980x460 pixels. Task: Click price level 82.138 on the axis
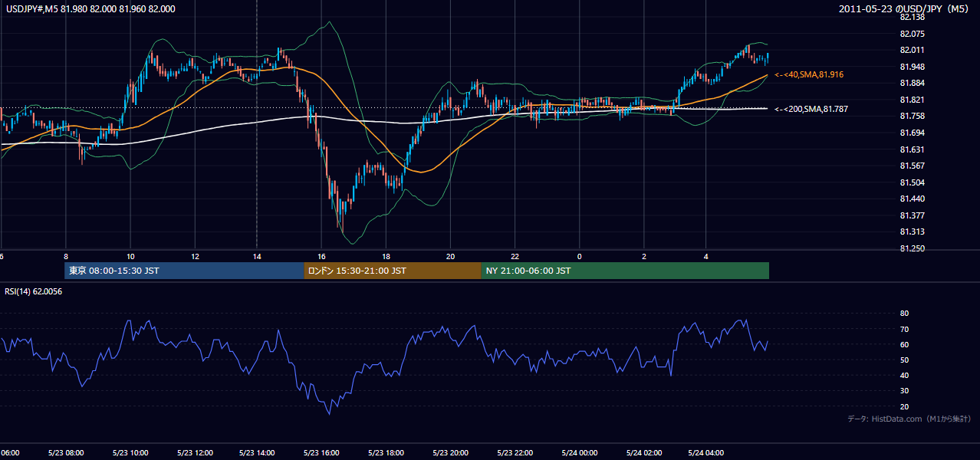[x=911, y=17]
